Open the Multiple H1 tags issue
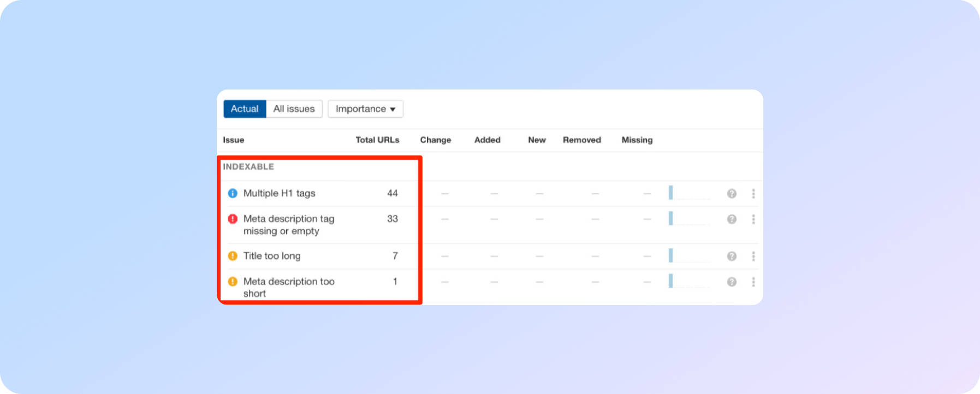 280,193
